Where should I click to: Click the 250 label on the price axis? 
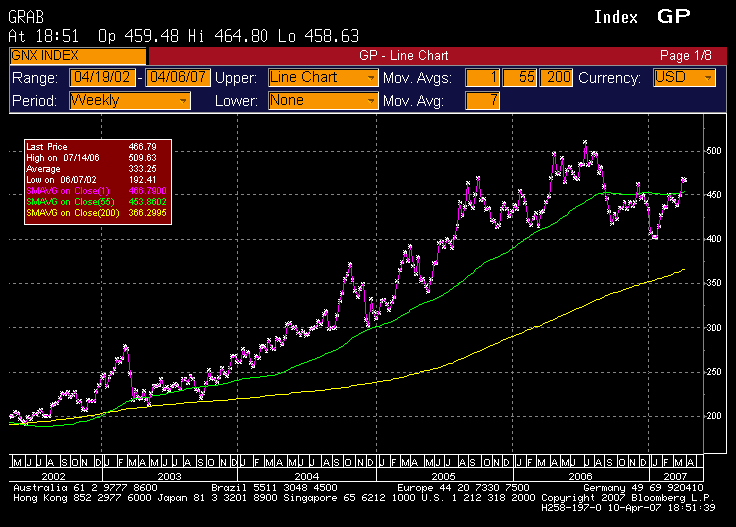[714, 372]
